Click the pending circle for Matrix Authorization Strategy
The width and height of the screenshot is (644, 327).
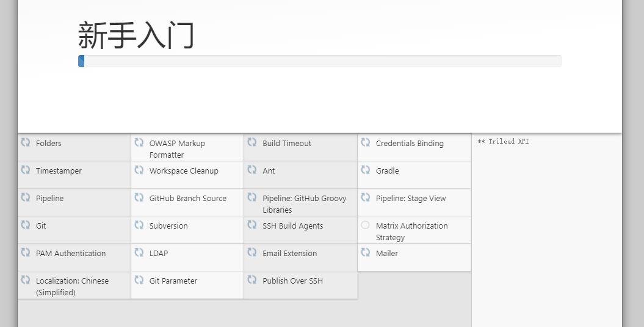[365, 225]
